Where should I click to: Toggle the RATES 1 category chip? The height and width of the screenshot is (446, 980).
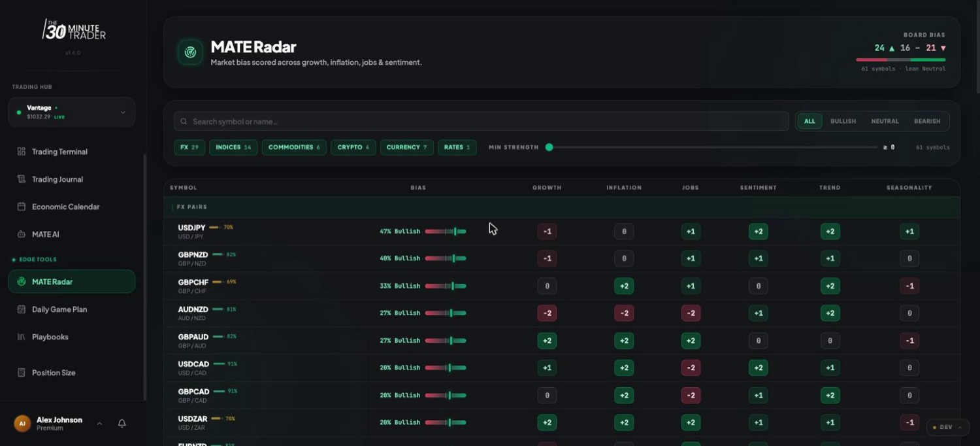coord(457,147)
